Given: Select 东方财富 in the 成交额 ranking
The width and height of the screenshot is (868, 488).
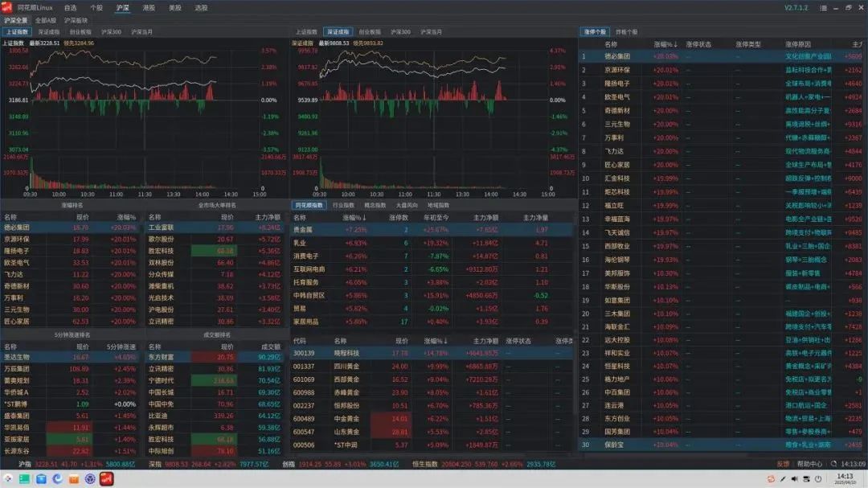Looking at the screenshot, I should pos(215,357).
